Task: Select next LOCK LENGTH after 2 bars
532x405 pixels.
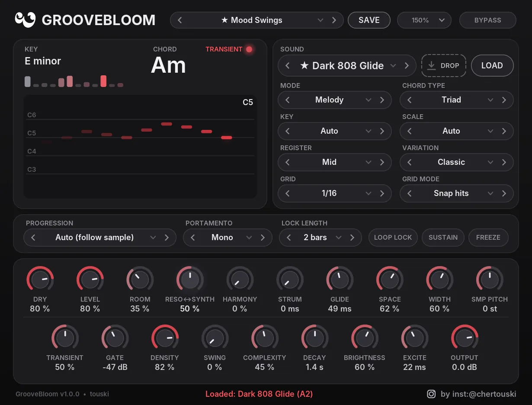Action: [352, 237]
